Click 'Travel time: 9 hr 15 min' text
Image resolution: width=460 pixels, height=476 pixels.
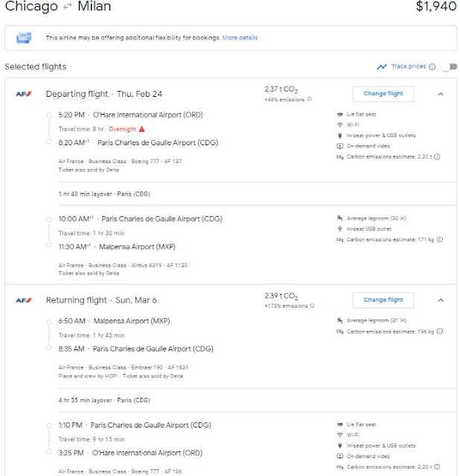point(92,439)
